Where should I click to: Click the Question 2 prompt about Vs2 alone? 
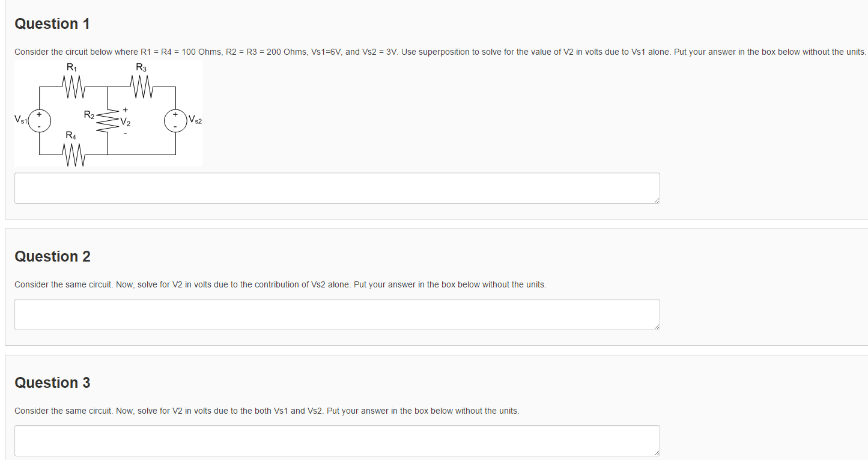pyautogui.click(x=280, y=284)
